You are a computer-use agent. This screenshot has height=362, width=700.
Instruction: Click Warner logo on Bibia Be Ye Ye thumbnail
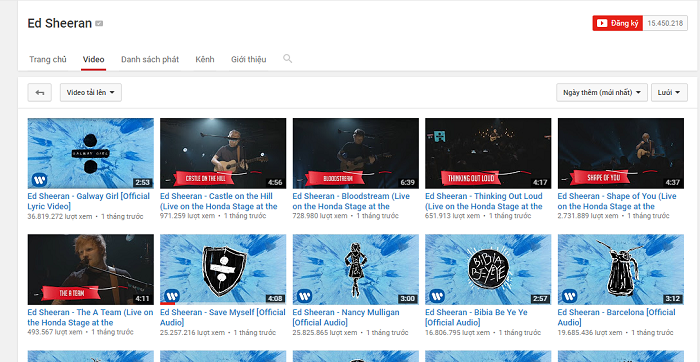pos(437,296)
